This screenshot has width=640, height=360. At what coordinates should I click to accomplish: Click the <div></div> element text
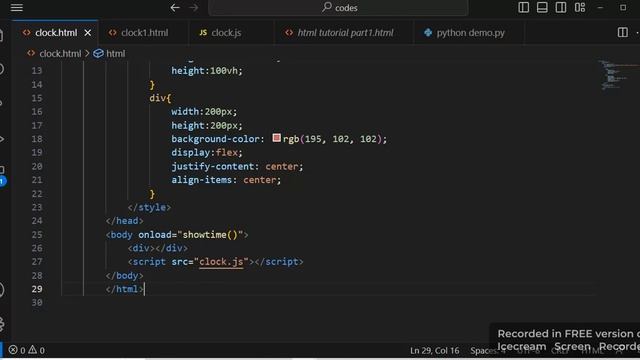(158, 248)
